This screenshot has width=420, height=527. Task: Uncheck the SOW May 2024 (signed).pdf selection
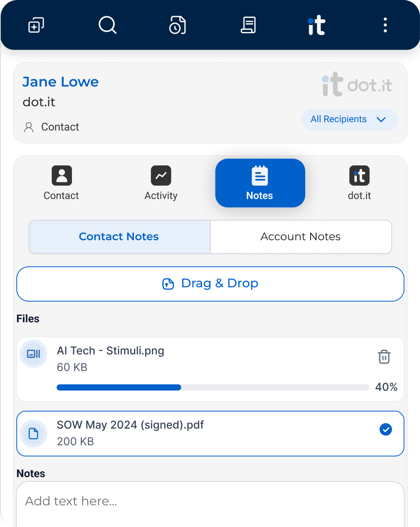[x=385, y=429]
